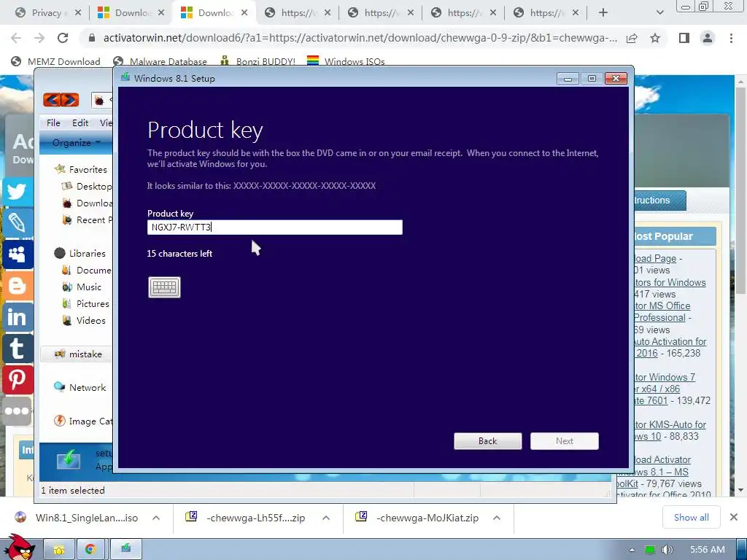The width and height of the screenshot is (747, 560).
Task: Open the on-screen keyboard icon
Action: pyautogui.click(x=164, y=287)
